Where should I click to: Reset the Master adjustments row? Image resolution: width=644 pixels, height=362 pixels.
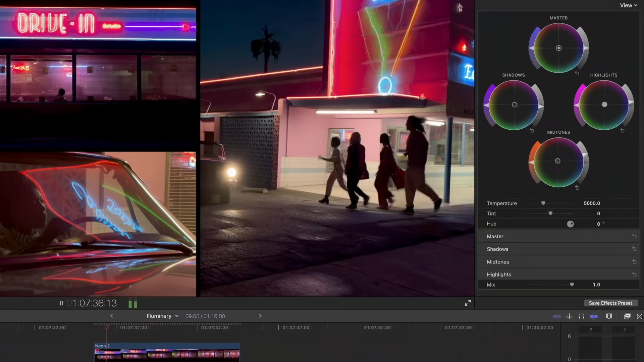(634, 236)
